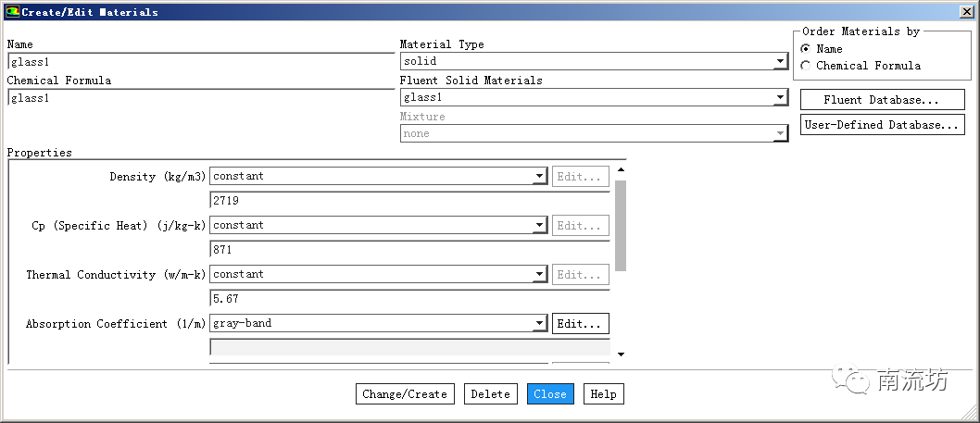980x423 pixels.
Task: Click the Fluent app icon in title bar
Action: pyautogui.click(x=12, y=12)
